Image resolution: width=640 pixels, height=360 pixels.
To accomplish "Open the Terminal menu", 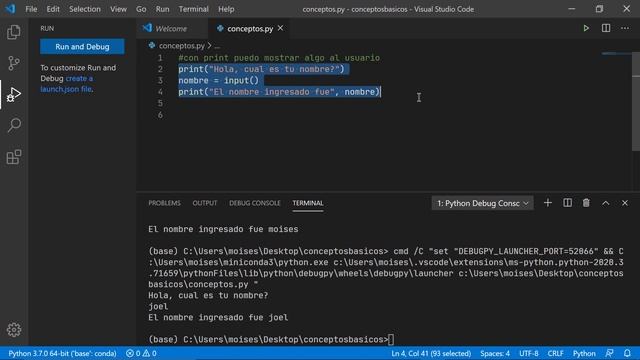I will [193, 9].
